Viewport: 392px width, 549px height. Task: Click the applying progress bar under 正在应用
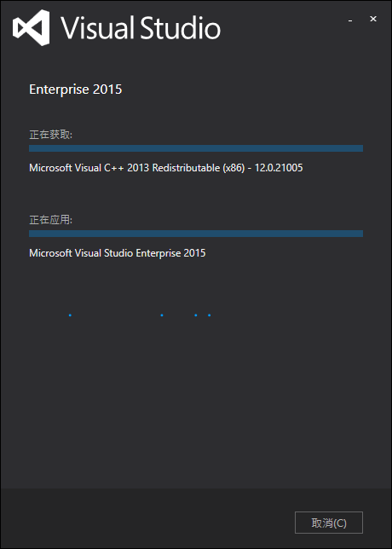[x=196, y=234]
